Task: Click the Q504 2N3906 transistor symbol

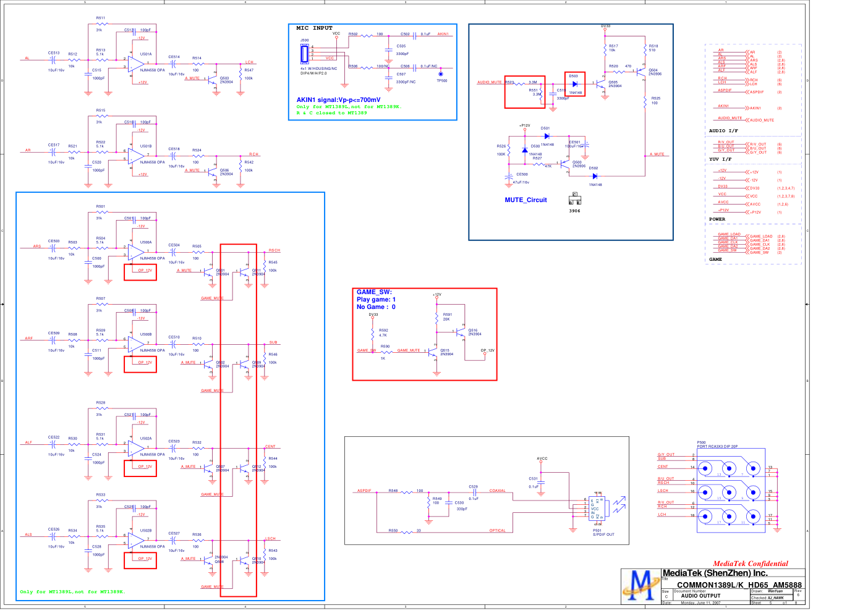Action: point(641,72)
